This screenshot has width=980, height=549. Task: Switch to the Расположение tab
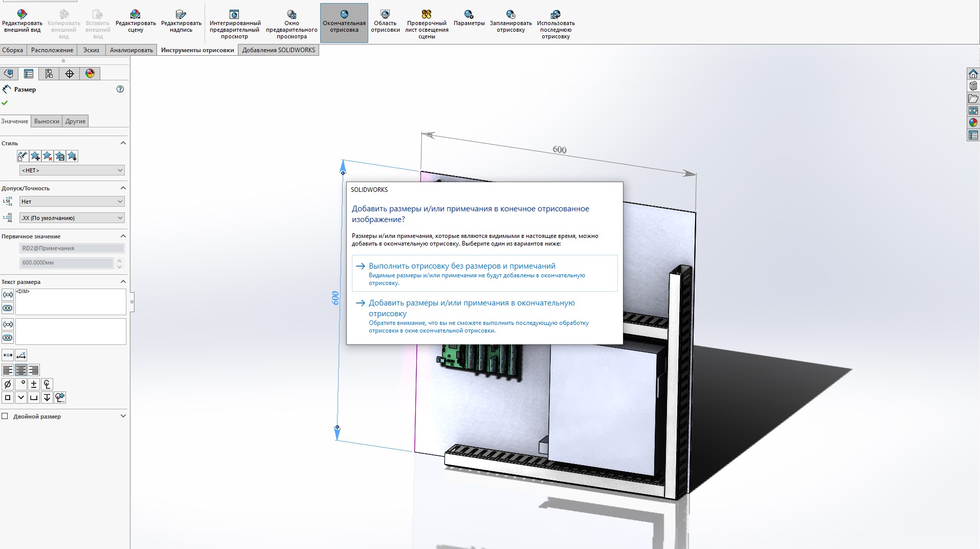click(x=52, y=50)
